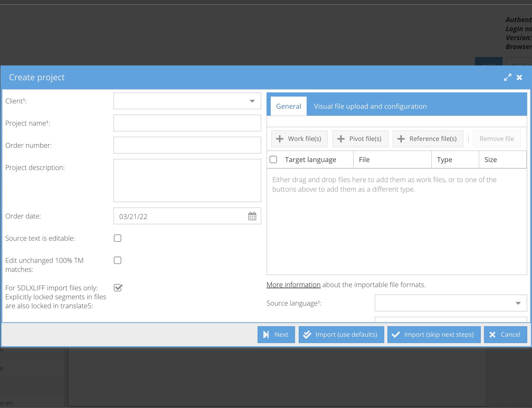Click the Next button
532x408 pixels.
coord(276,335)
